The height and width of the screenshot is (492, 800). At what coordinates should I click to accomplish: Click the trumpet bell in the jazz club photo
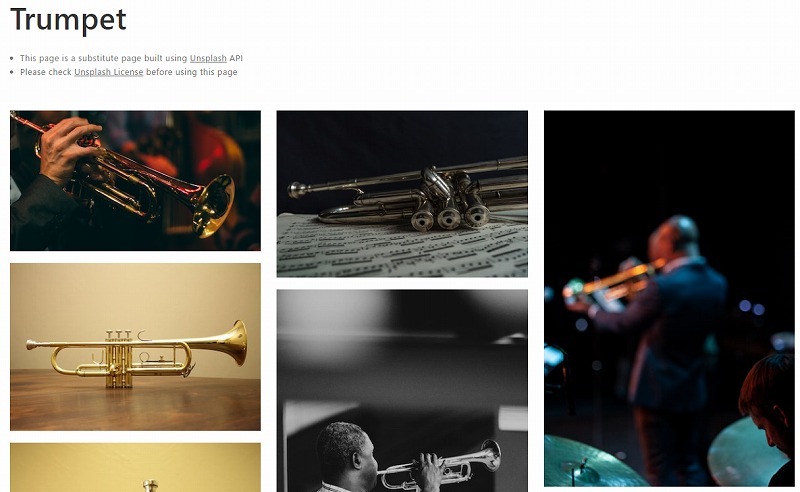coord(215,206)
